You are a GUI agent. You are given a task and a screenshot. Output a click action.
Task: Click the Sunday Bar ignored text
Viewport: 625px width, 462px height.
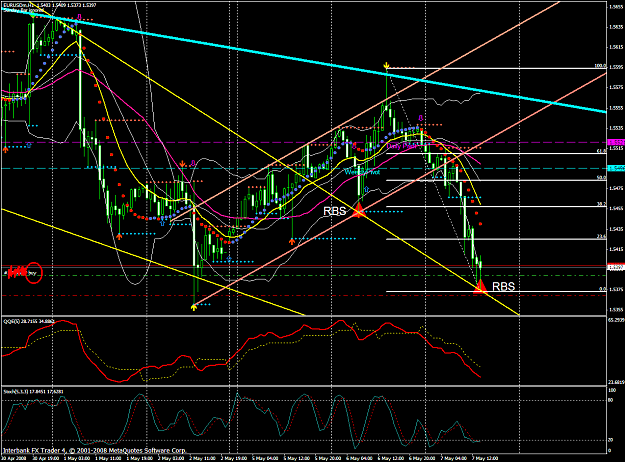23,10
